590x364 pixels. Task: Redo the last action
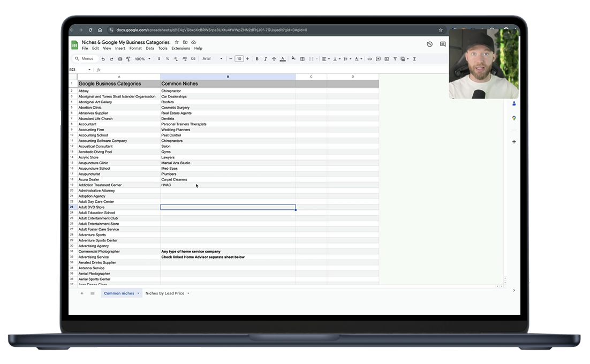[x=111, y=59]
